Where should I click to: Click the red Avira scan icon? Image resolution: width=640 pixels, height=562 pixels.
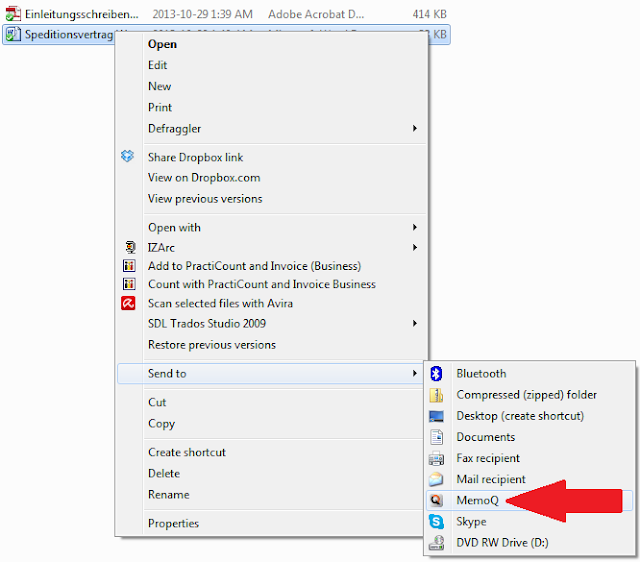128,303
